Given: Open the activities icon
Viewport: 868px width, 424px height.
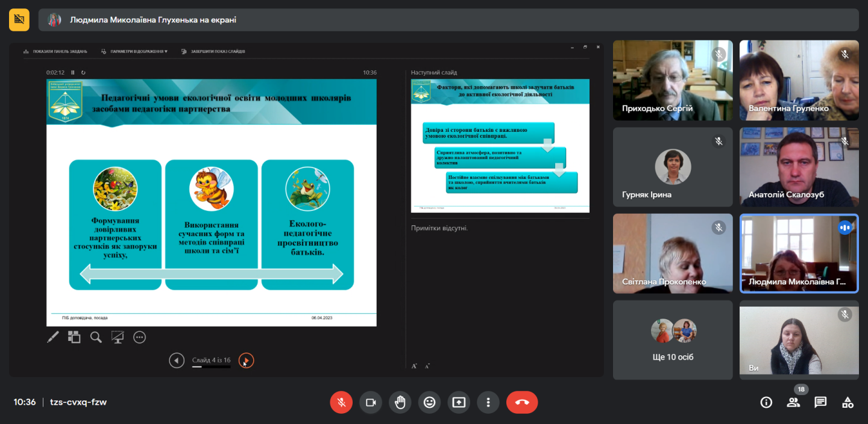Looking at the screenshot, I should (x=848, y=402).
